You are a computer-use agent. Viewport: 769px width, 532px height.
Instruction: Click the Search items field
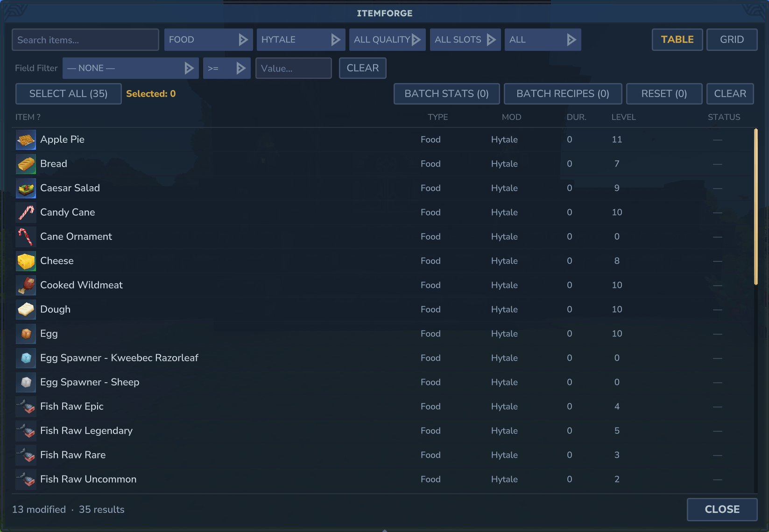[85, 40]
